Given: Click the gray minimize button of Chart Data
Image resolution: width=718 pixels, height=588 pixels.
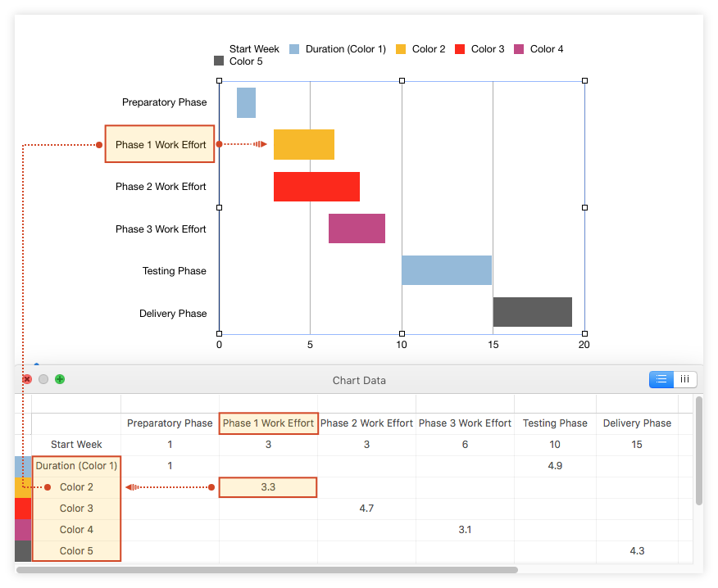Looking at the screenshot, I should (43, 379).
